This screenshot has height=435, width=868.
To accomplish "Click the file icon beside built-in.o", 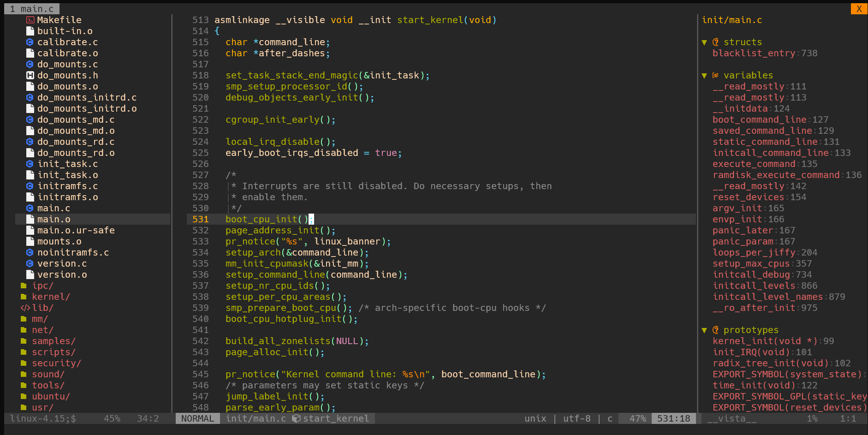I will point(30,31).
